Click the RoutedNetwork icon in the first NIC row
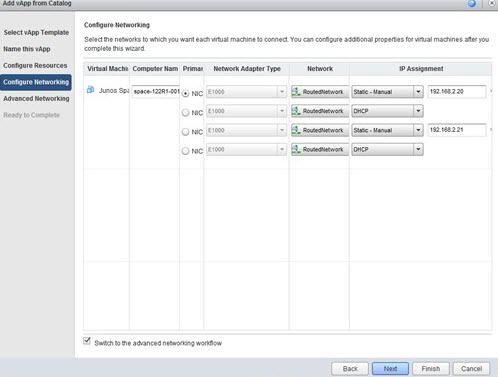The height and width of the screenshot is (377, 498). pyautogui.click(x=296, y=92)
